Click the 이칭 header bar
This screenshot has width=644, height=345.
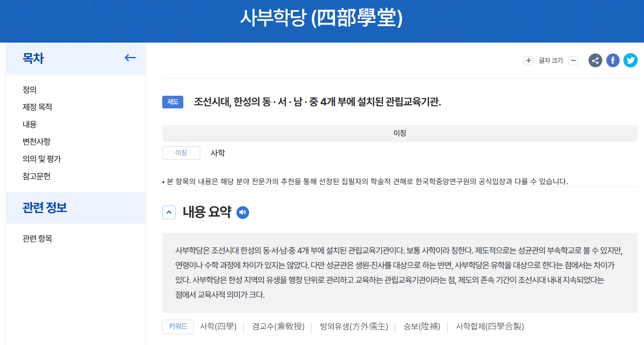pyautogui.click(x=400, y=133)
